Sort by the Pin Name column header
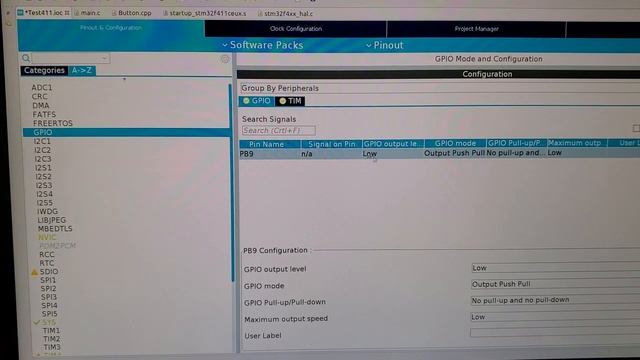Viewport: 640px width, 360px height. (270, 144)
